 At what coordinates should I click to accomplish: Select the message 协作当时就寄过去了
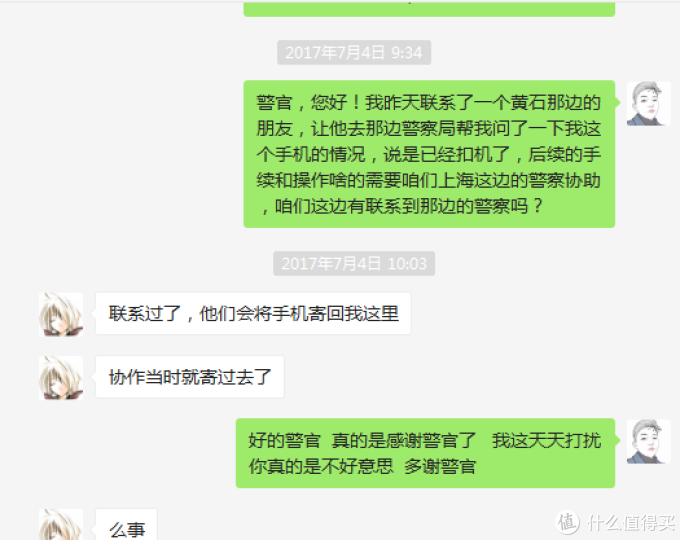click(x=190, y=377)
